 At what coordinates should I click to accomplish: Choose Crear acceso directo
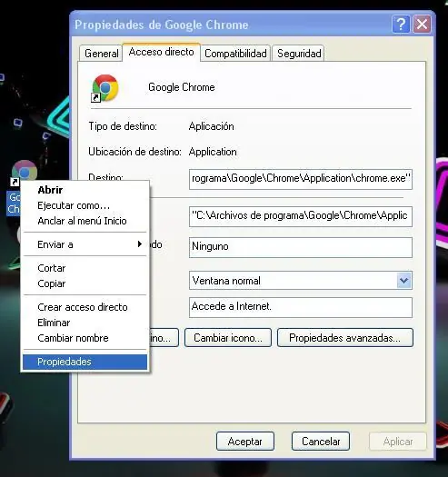[x=85, y=307]
